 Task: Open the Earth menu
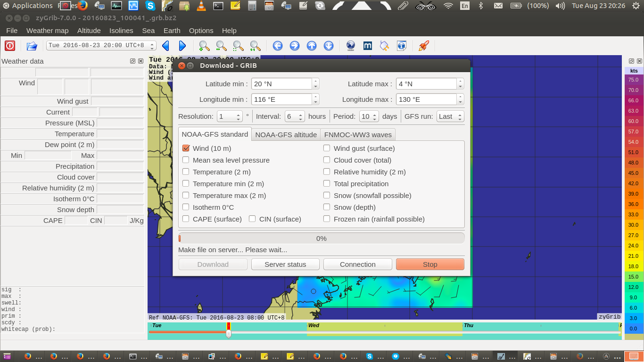tap(172, 30)
